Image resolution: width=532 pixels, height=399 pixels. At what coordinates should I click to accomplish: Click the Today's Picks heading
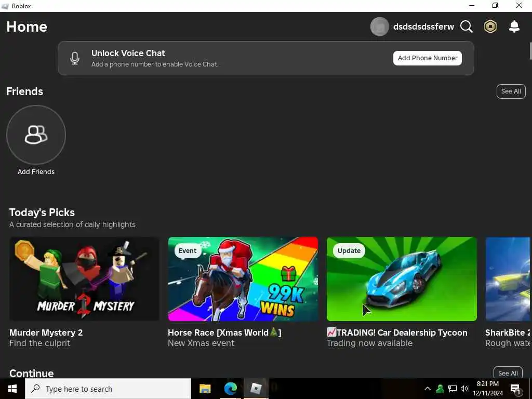[42, 212]
